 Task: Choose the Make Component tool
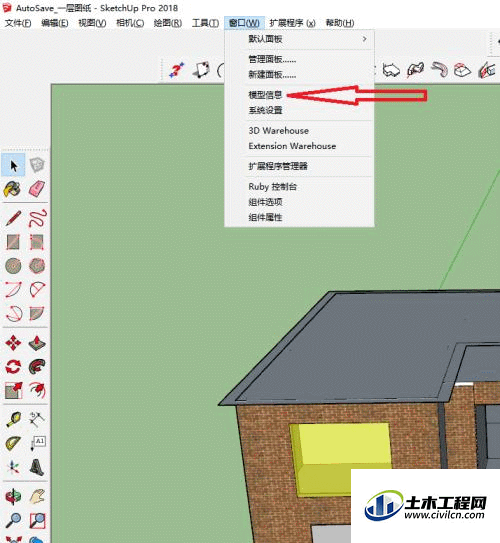click(37, 166)
